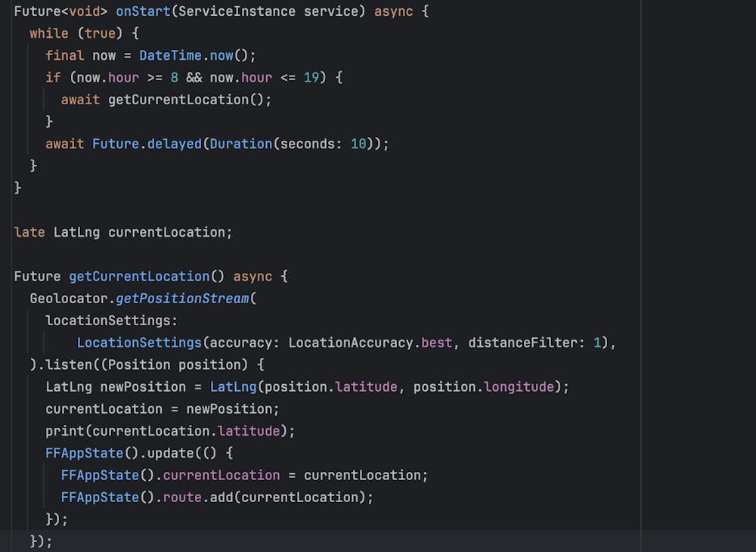Click 'distanceFilter: 1' argument
Viewport: 756px width, 552px height.
pos(534,343)
